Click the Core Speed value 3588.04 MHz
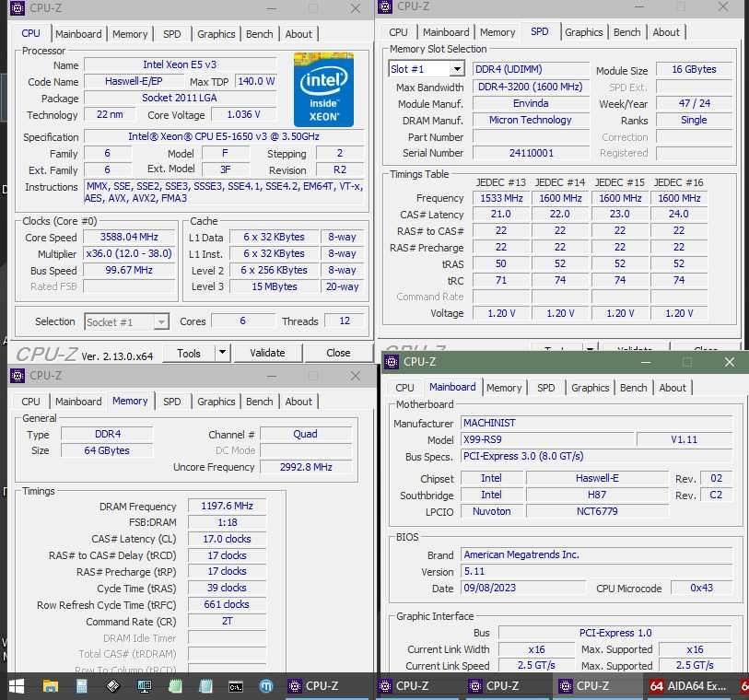The image size is (749, 700). pyautogui.click(x=129, y=237)
